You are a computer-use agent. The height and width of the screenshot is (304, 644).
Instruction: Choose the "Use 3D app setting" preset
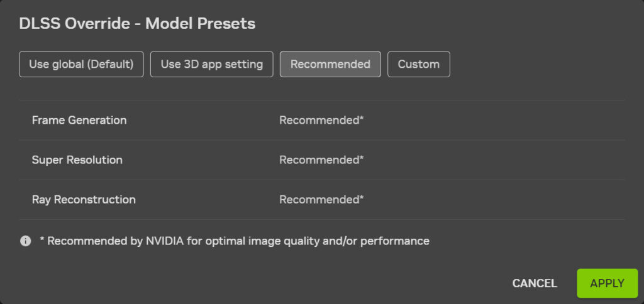(211, 64)
